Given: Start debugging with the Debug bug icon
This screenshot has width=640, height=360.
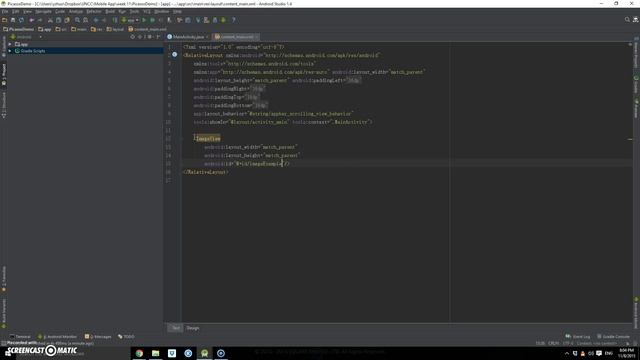Looking at the screenshot, I should click(152, 20).
